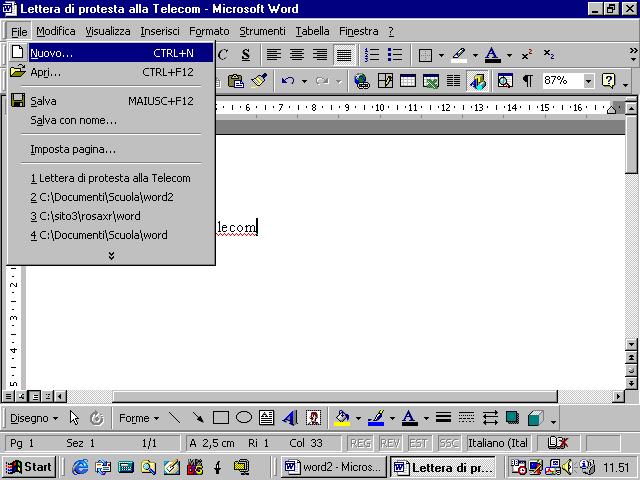Switch to word2 window in taskbar
The width and height of the screenshot is (640, 480).
[333, 467]
